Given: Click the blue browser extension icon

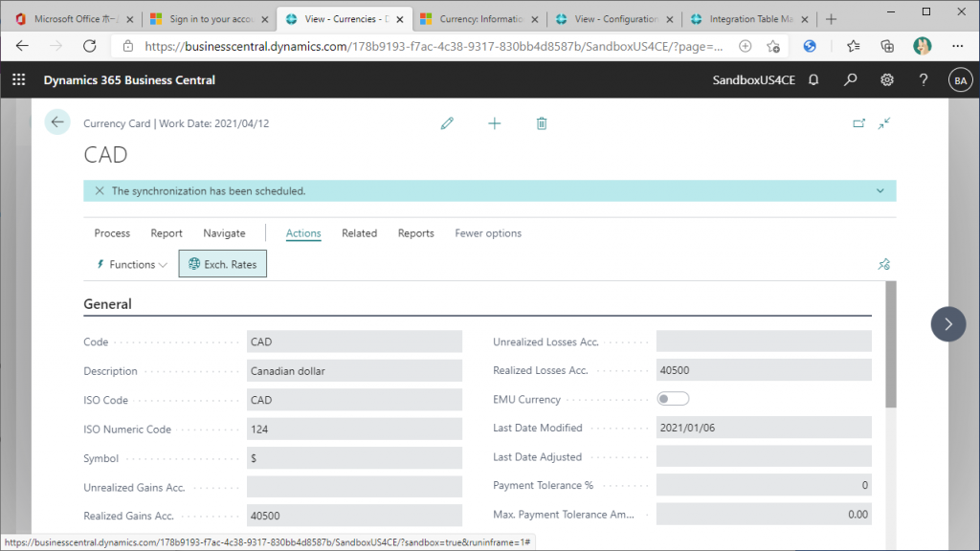Looking at the screenshot, I should point(810,46).
